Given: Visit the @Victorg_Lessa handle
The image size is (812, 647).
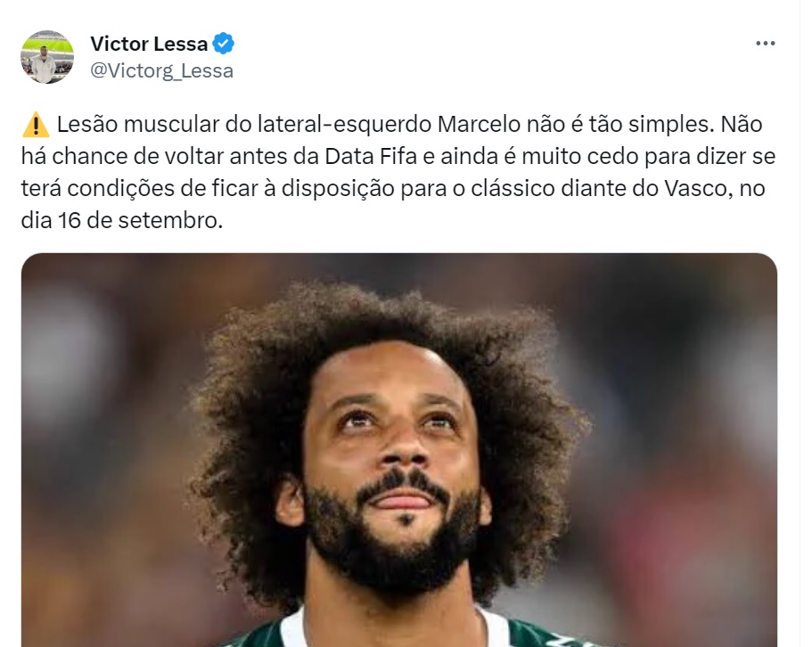Looking at the screenshot, I should (x=161, y=71).
